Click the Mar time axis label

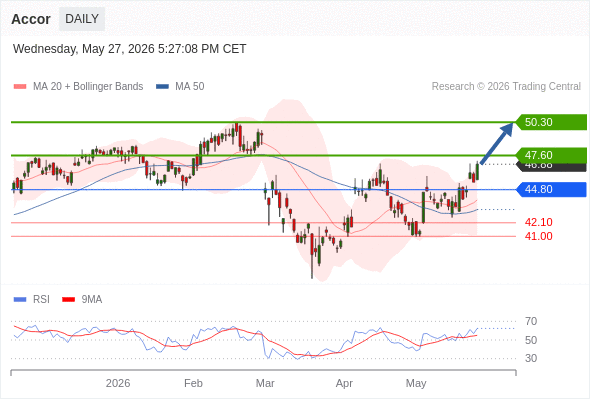(x=265, y=383)
